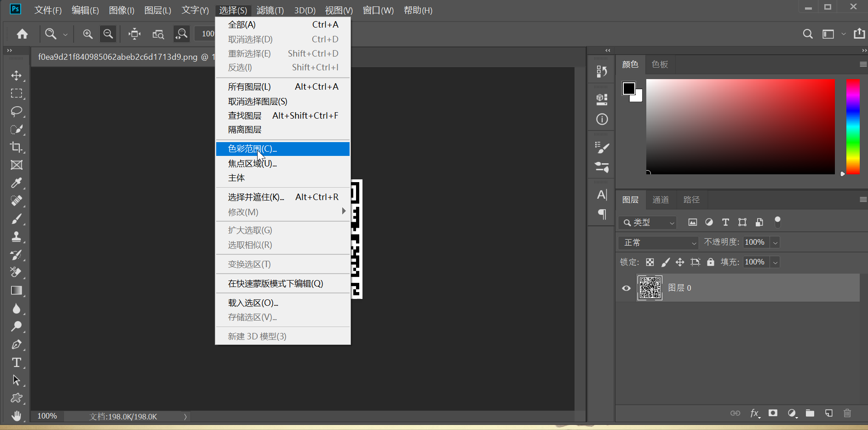Viewport: 868px width, 430px height.
Task: Select the Eyedropper tool
Action: (x=17, y=183)
